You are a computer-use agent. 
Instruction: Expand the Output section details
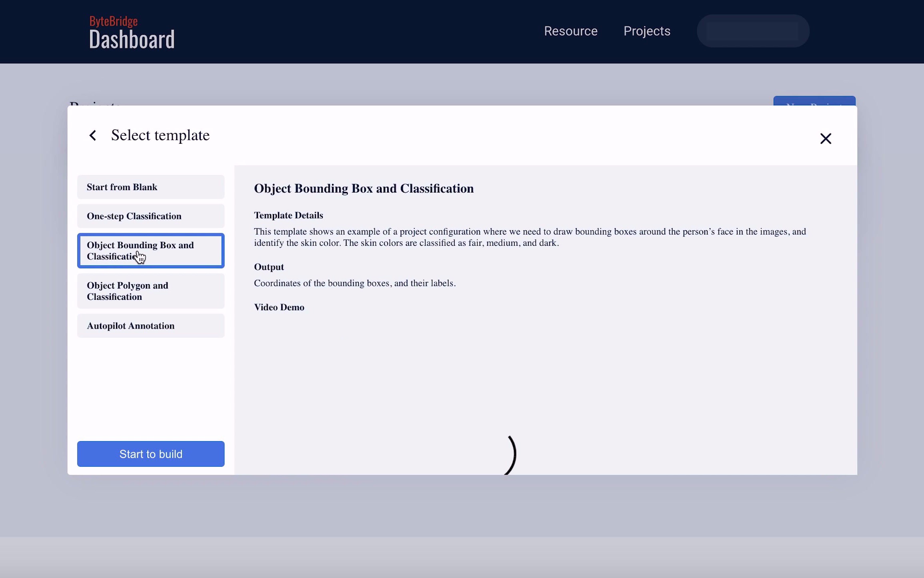[268, 266]
